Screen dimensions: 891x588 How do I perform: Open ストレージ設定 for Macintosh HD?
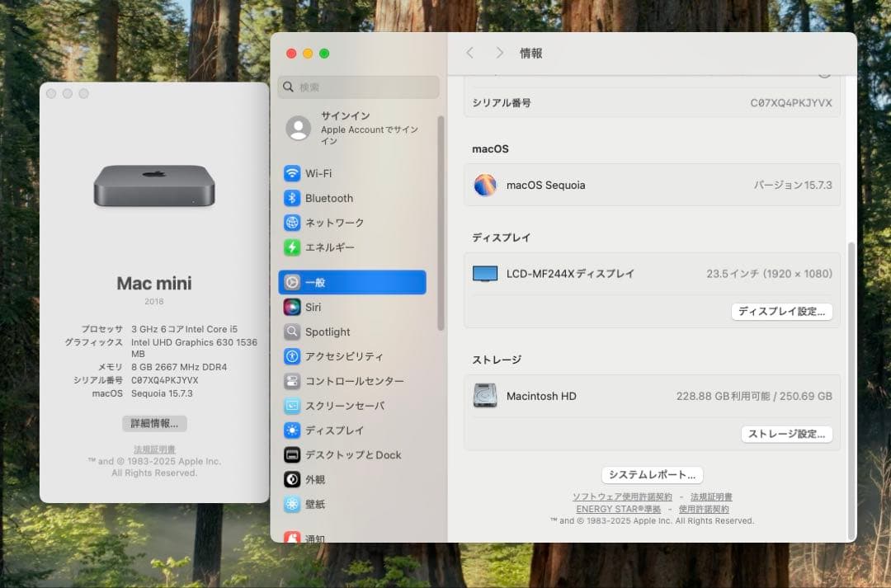click(786, 434)
